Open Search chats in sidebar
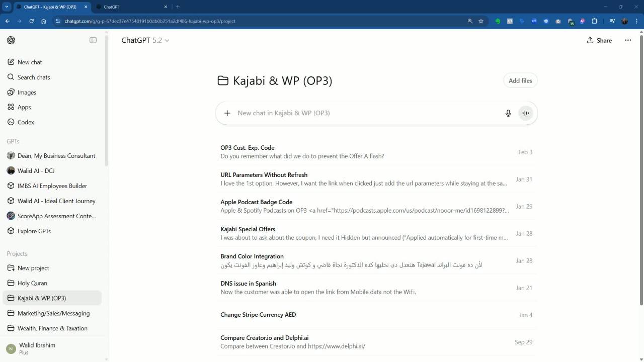644x362 pixels. 33,77
